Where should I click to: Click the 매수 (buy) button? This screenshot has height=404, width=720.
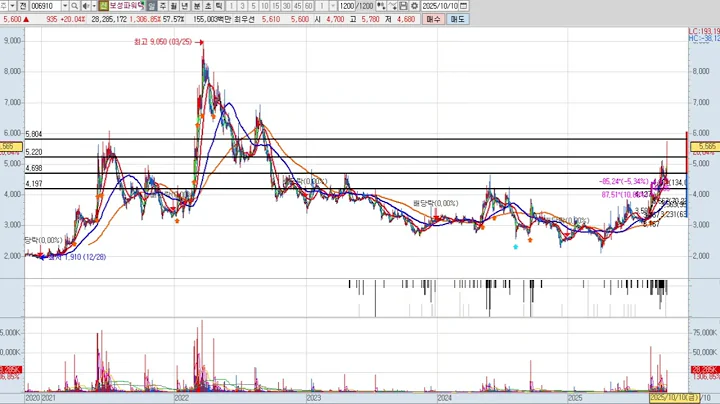point(433,19)
